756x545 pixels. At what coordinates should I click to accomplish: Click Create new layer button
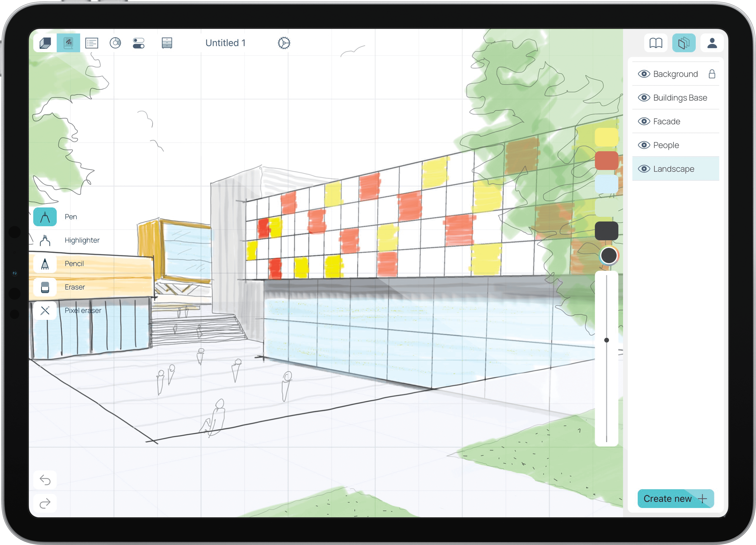tap(676, 499)
